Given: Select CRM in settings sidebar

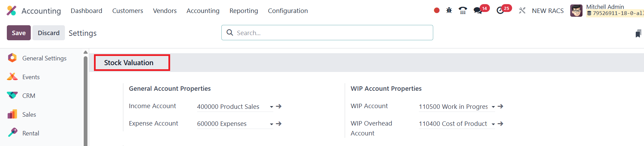Looking at the screenshot, I should [x=29, y=96].
